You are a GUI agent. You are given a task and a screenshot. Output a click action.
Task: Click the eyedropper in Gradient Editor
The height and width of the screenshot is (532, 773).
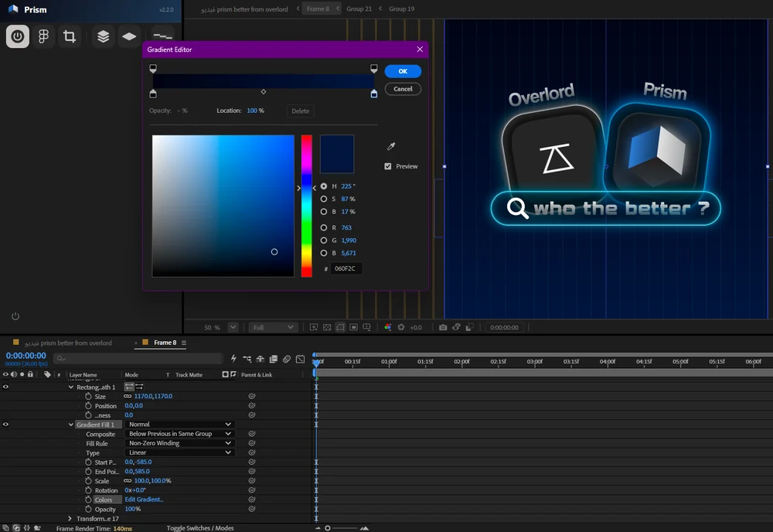[x=391, y=146]
